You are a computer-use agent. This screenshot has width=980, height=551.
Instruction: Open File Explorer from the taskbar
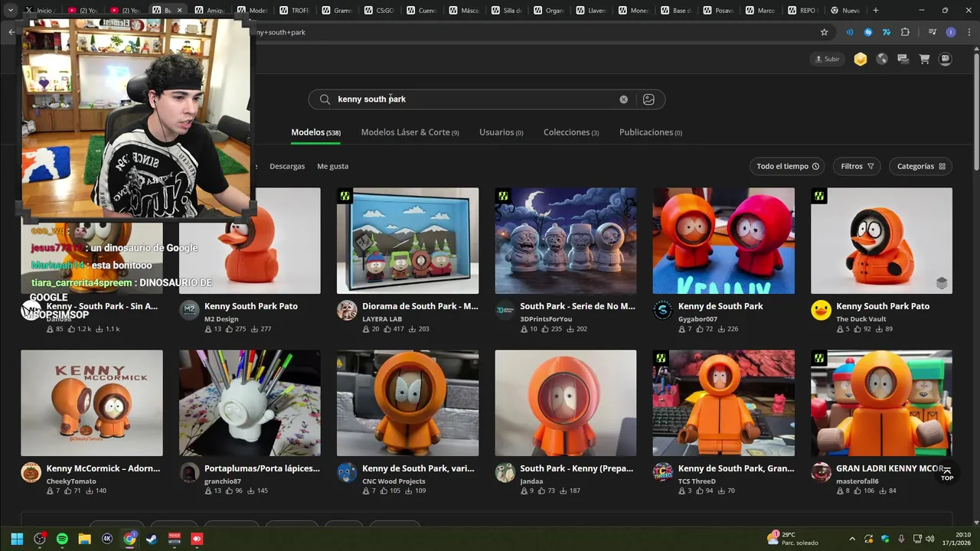point(84,539)
